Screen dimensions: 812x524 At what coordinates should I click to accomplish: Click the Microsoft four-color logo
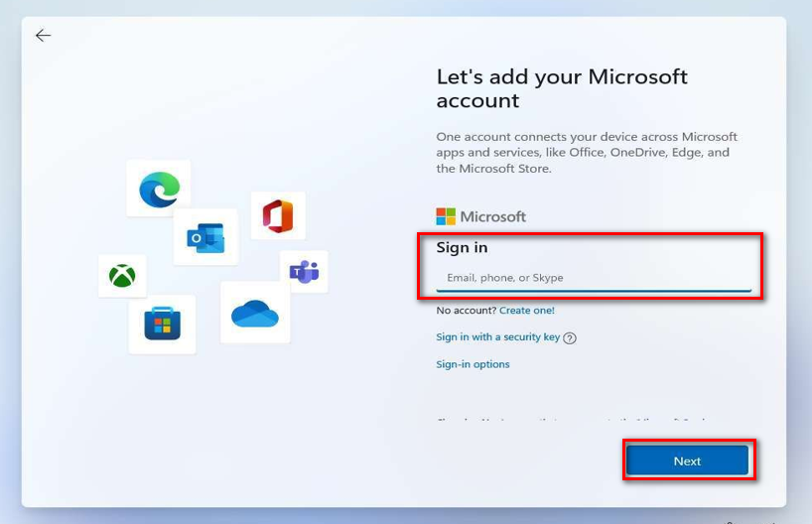[446, 216]
